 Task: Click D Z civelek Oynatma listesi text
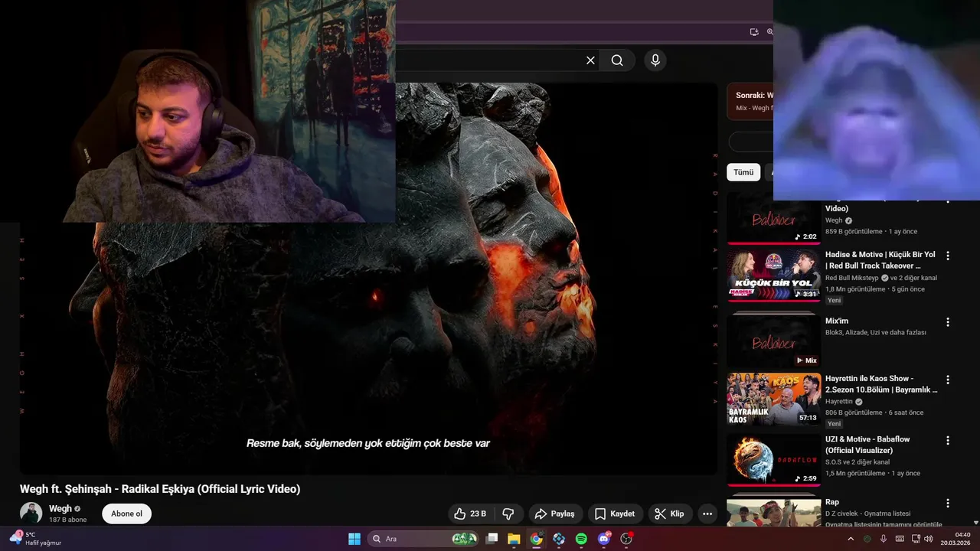point(869,514)
